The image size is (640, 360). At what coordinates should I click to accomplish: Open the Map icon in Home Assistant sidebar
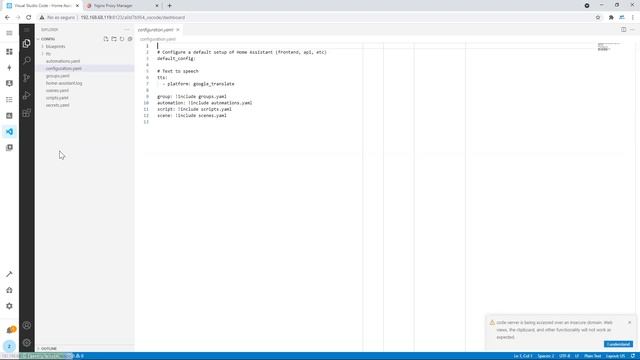(9, 83)
